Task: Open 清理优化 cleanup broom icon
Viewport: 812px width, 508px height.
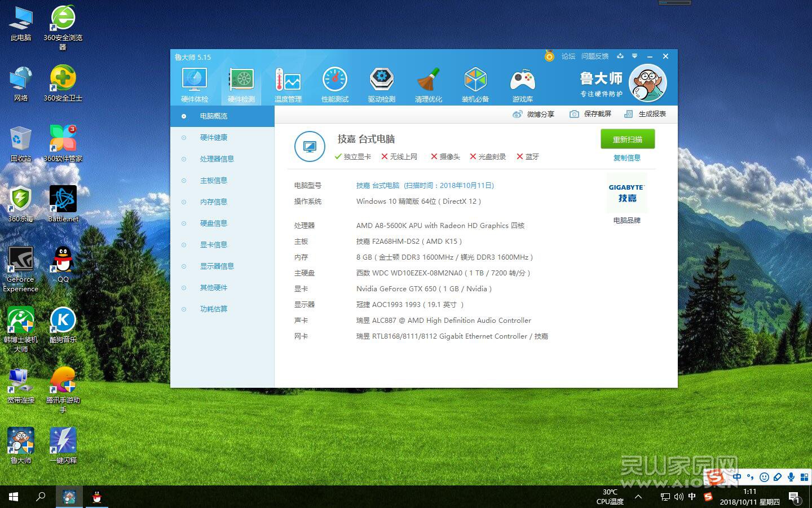Action: [x=429, y=85]
